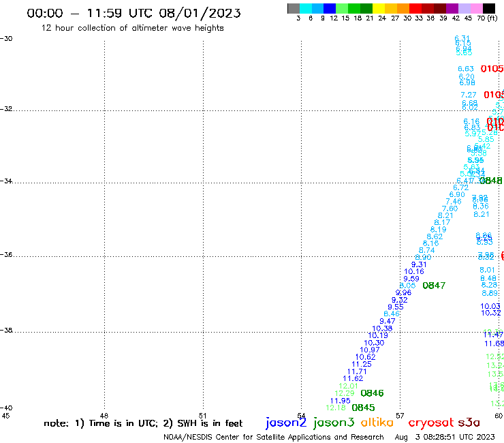The height and width of the screenshot is (443, 504).
Task: Click the 8.36 wave height value
Action: click(x=481, y=207)
